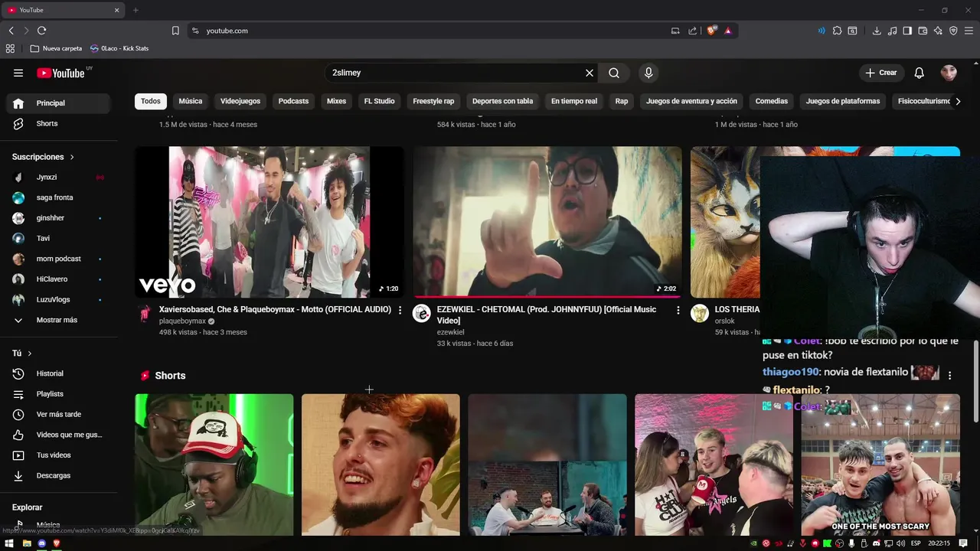Select the En tiempo real chip

[574, 101]
